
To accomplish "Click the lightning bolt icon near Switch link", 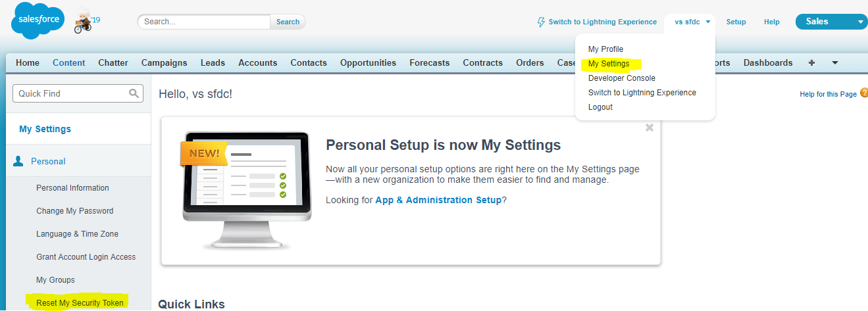I will (541, 22).
